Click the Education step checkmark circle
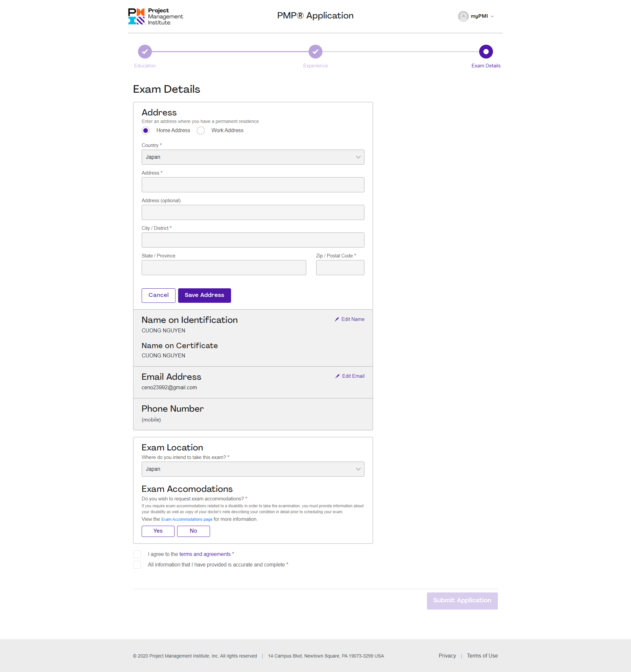Screen dimensions: 631x672 pos(145,52)
